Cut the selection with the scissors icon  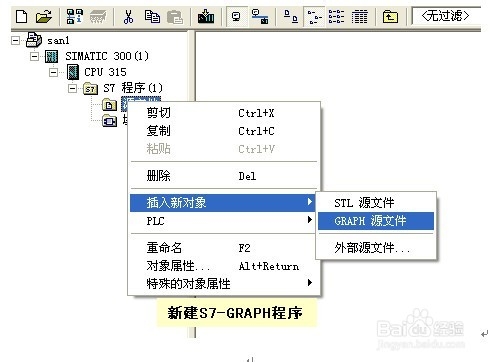(128, 17)
